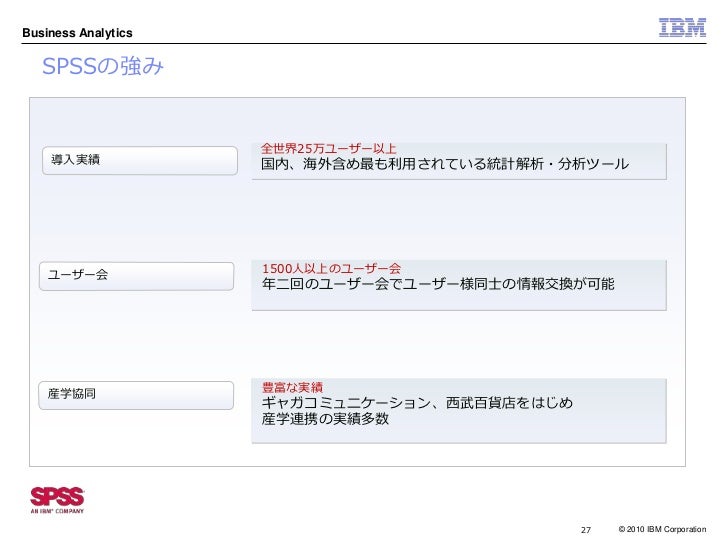Click the line '年二回のユーザー会でユーザー様同士の情報交換が可能'
Image resolution: width=728 pixels, height=546 pixels.
pyautogui.click(x=438, y=284)
